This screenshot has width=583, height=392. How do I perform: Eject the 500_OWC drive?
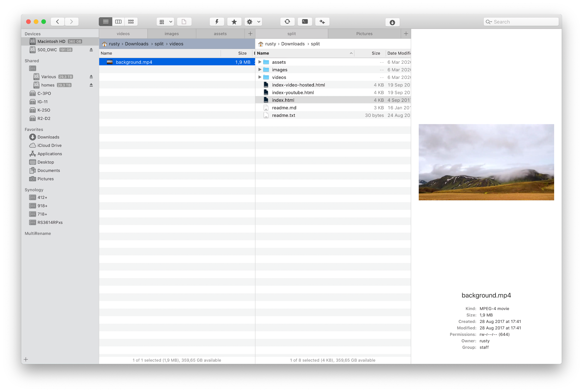pos(91,50)
